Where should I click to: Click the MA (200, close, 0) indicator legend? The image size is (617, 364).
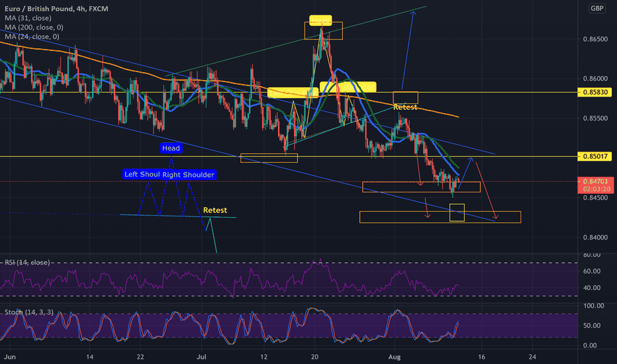coord(34,27)
